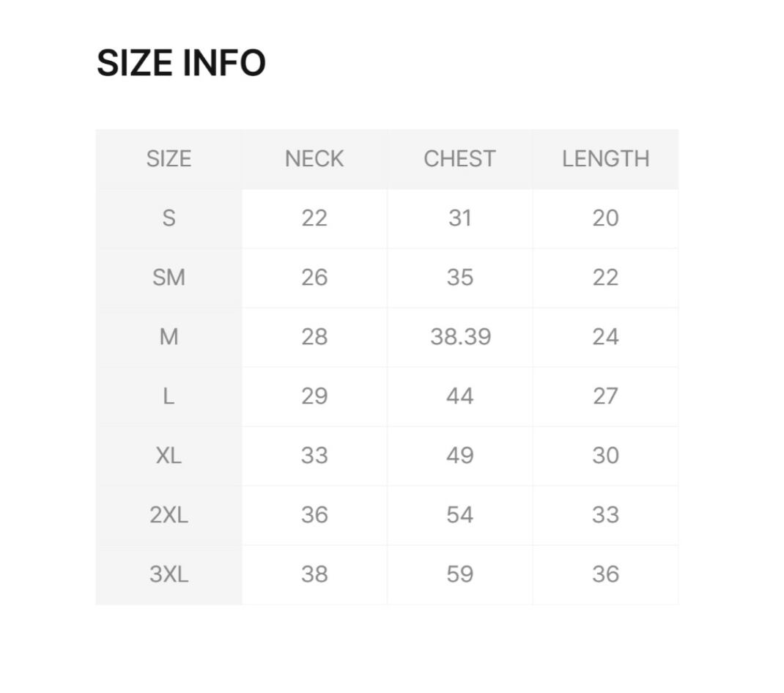Viewport: 784px width, 693px height.
Task: Select length value 30 in the XL row
Action: [605, 456]
